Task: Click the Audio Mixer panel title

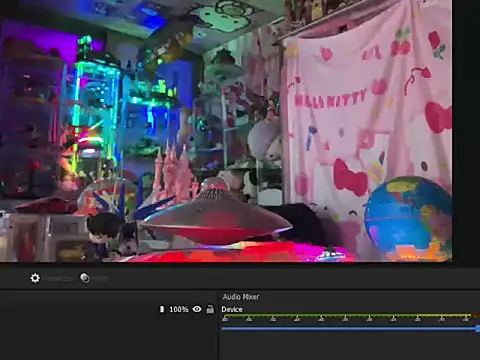Action: pyautogui.click(x=241, y=297)
